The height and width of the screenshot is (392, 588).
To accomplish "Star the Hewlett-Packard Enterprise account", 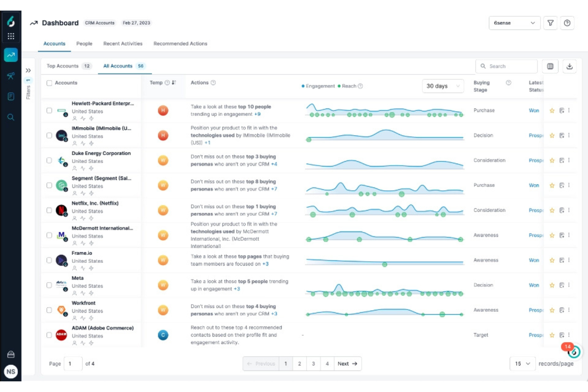I will point(552,110).
